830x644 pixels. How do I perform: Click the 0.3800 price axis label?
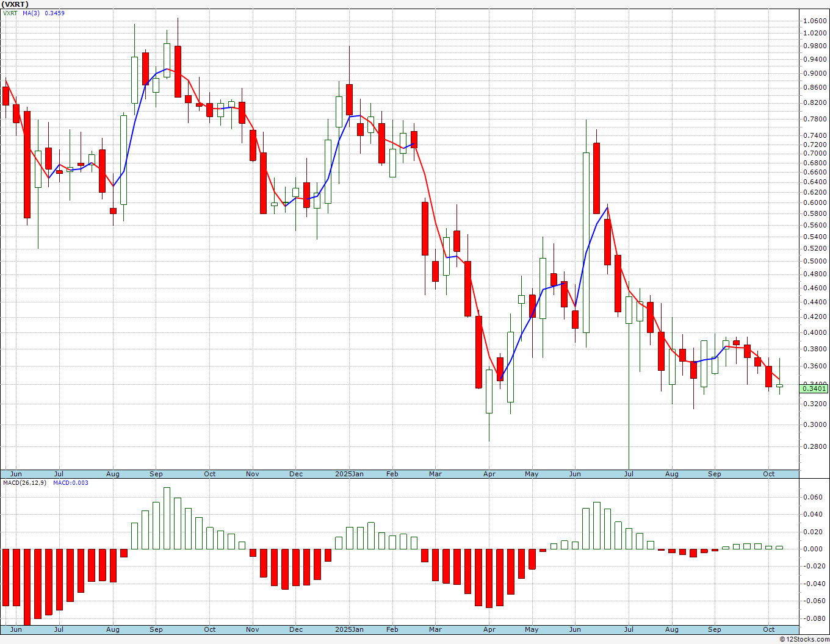click(815, 349)
